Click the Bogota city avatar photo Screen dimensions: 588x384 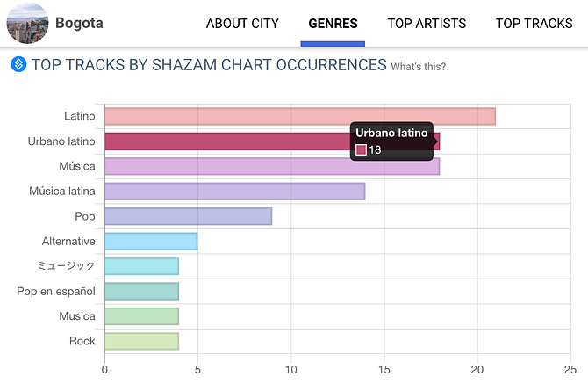[x=28, y=23]
